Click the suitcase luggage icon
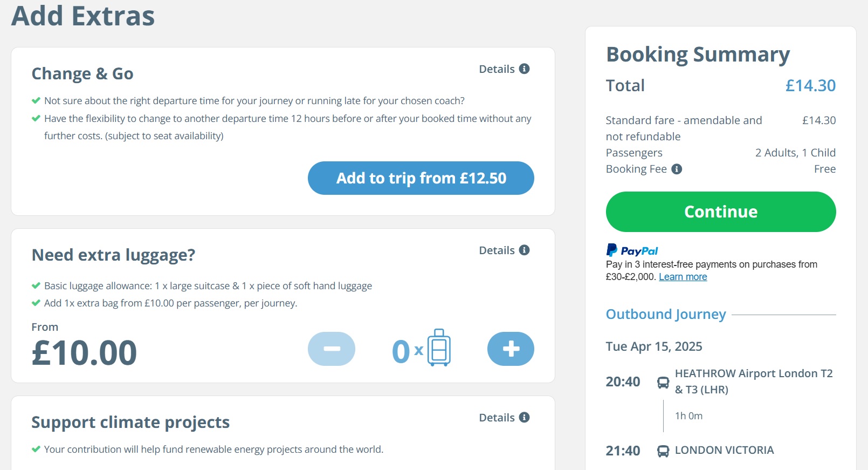Viewport: 868px width, 470px height. (439, 348)
